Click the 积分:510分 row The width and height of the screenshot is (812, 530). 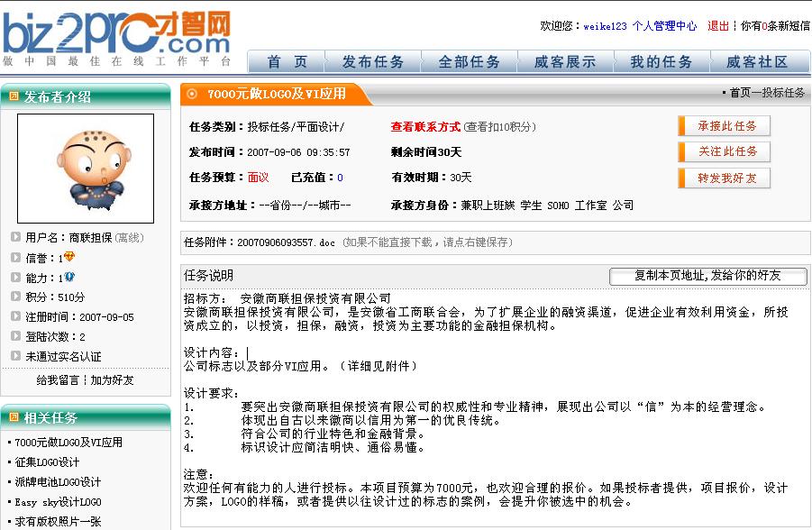pyautogui.click(x=55, y=297)
